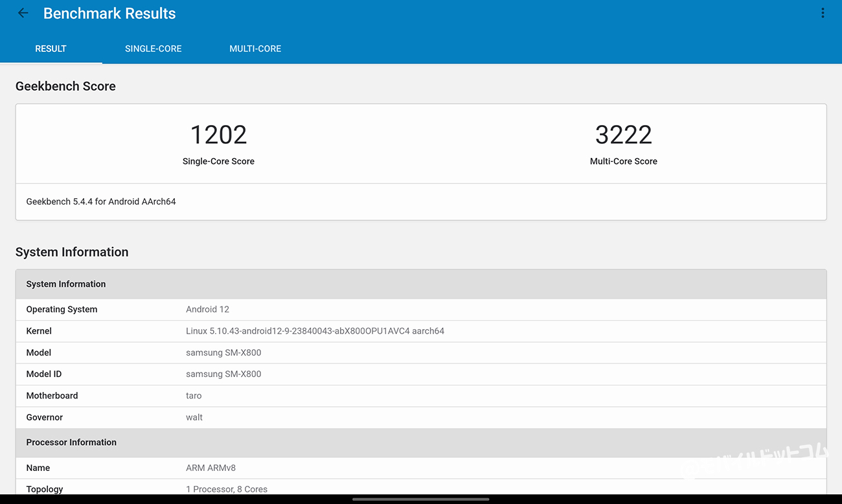
Task: Click 'samsung SM-X800' in the Model row
Action: (223, 352)
